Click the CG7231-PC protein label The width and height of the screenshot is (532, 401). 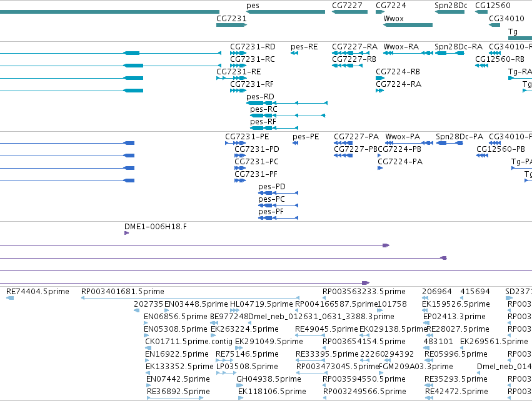(x=256, y=162)
